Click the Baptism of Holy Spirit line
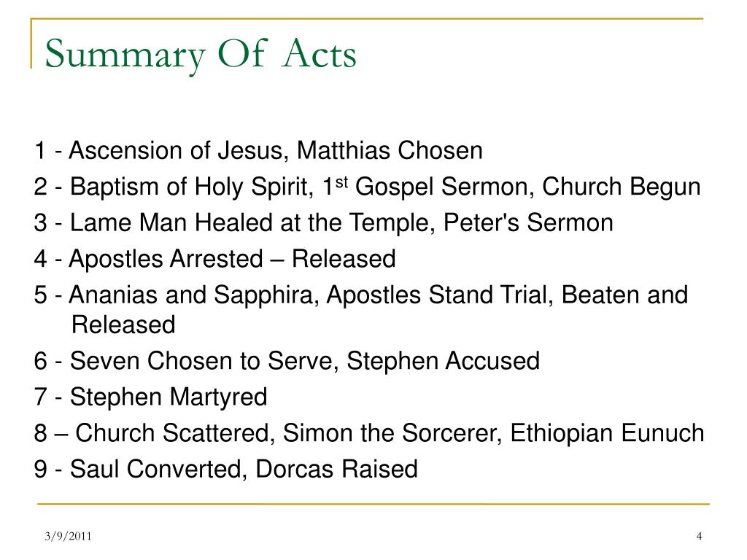Screen dimensions: 747x560 point(368,187)
